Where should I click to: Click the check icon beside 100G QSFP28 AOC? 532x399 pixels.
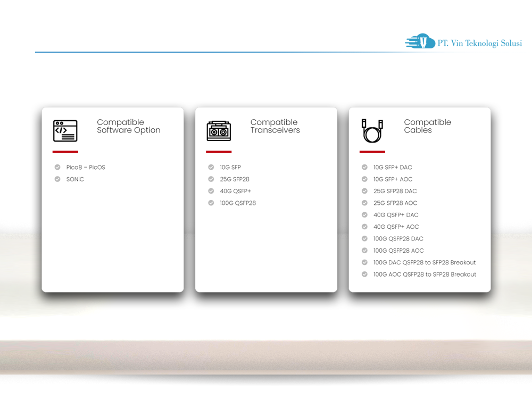pyautogui.click(x=364, y=251)
